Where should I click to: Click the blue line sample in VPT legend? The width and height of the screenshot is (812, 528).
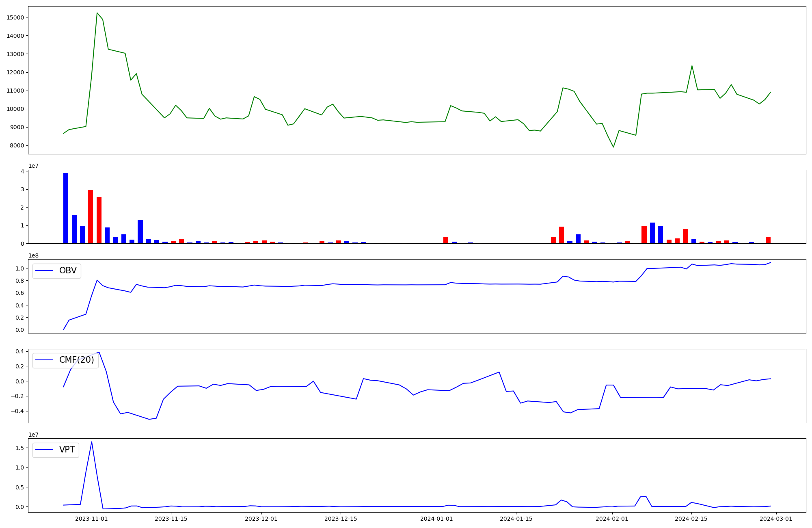point(45,450)
